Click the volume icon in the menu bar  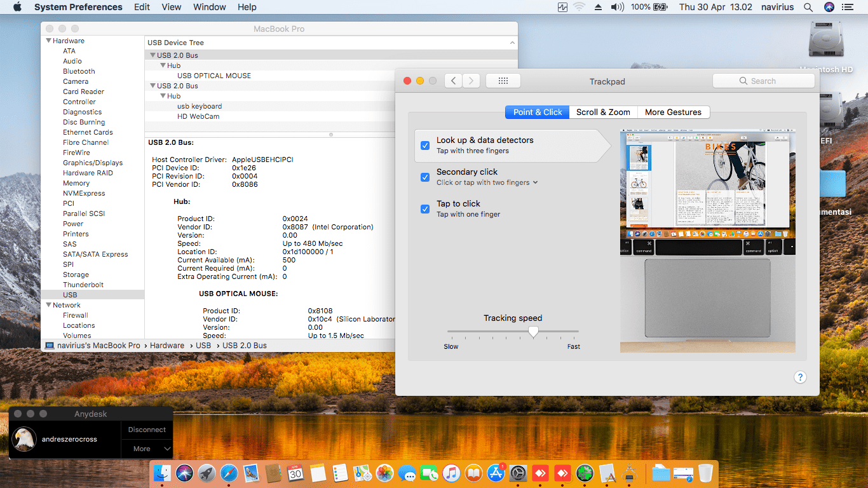pyautogui.click(x=617, y=7)
